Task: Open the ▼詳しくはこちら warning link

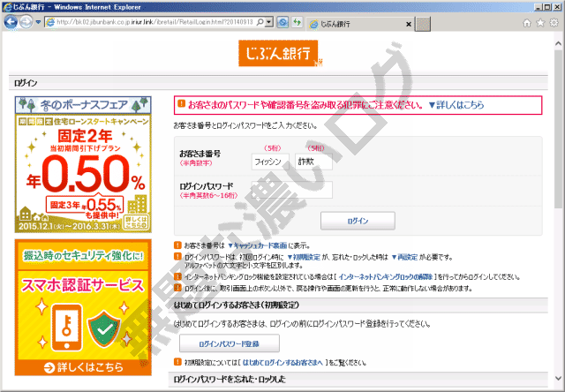Action: click(x=456, y=105)
